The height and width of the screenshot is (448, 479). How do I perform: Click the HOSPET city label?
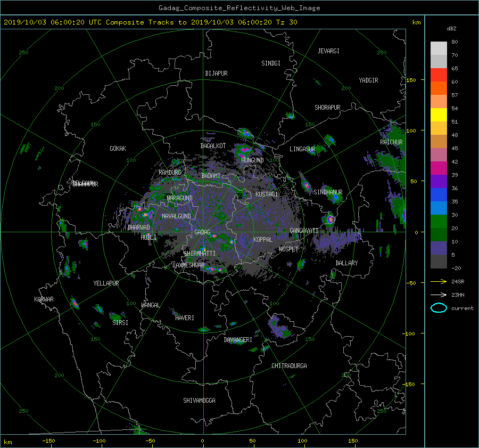click(x=288, y=249)
